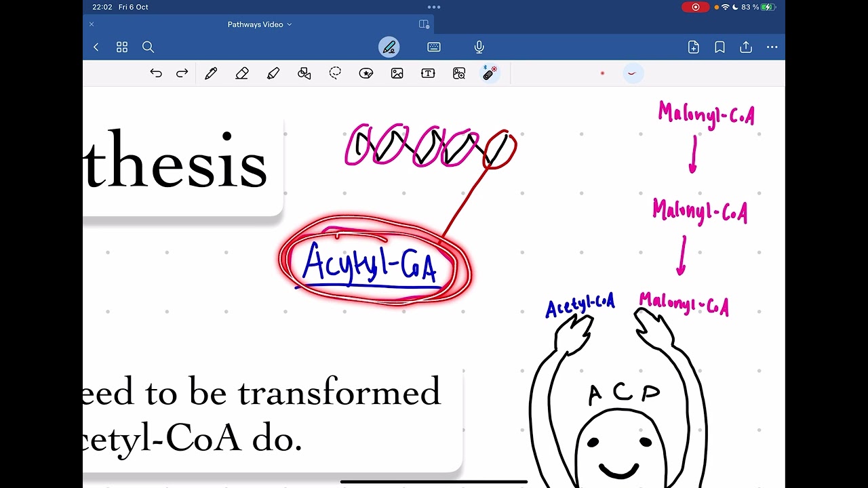Open the share export menu
868x488 pixels.
point(746,47)
